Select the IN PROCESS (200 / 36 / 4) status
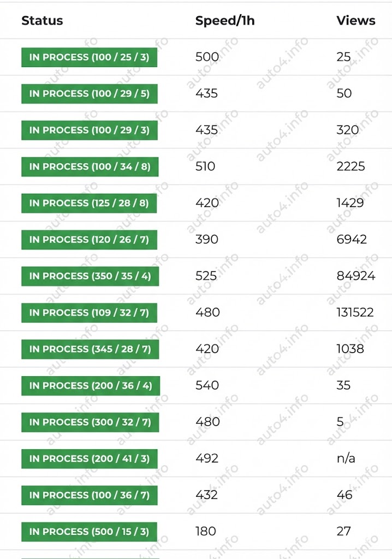Viewport: 392px width, 559px height. (91, 386)
